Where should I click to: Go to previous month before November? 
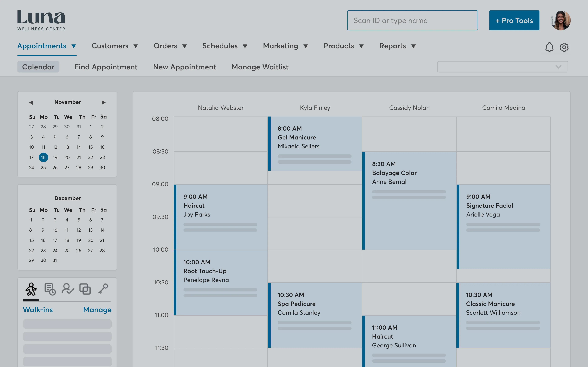[31, 102]
